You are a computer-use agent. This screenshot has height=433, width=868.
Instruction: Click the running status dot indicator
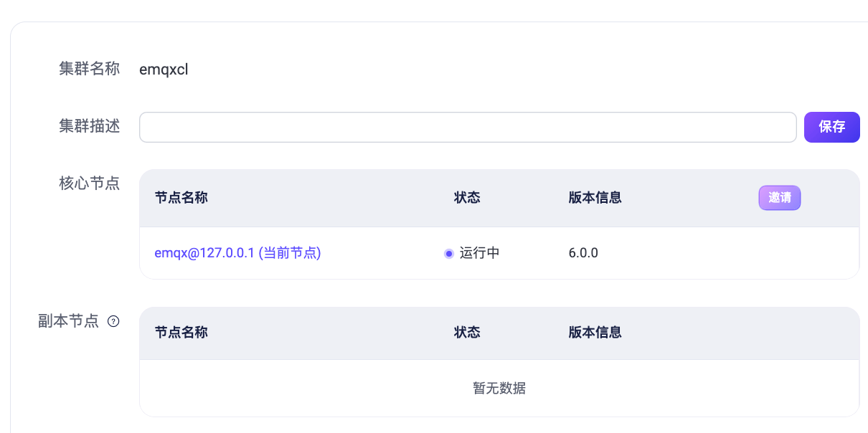click(449, 253)
